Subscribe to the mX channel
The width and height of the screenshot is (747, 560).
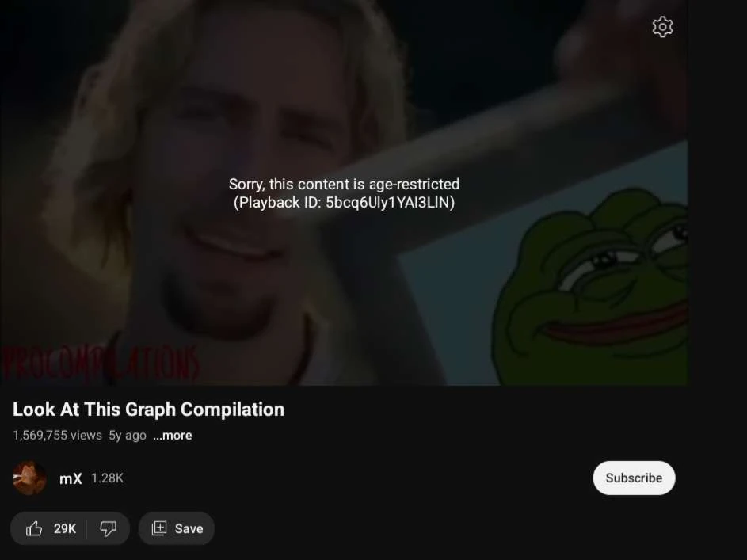coord(634,478)
